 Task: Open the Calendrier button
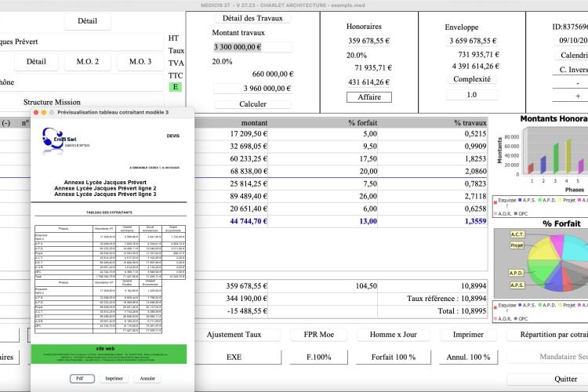(572, 55)
